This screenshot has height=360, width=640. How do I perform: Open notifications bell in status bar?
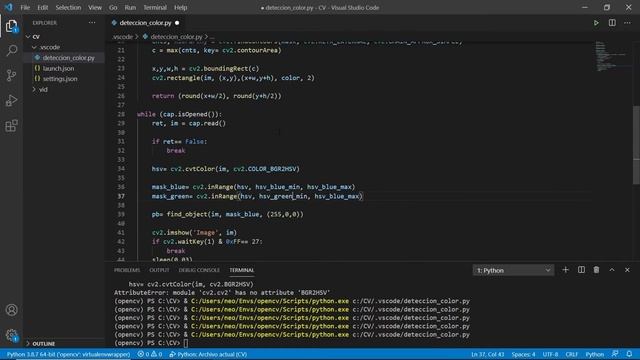tap(629, 354)
